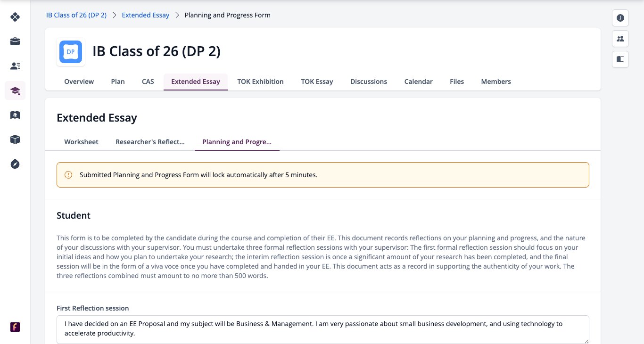Click the ManageBac diamond logo icon
The image size is (644, 344).
[x=15, y=17]
